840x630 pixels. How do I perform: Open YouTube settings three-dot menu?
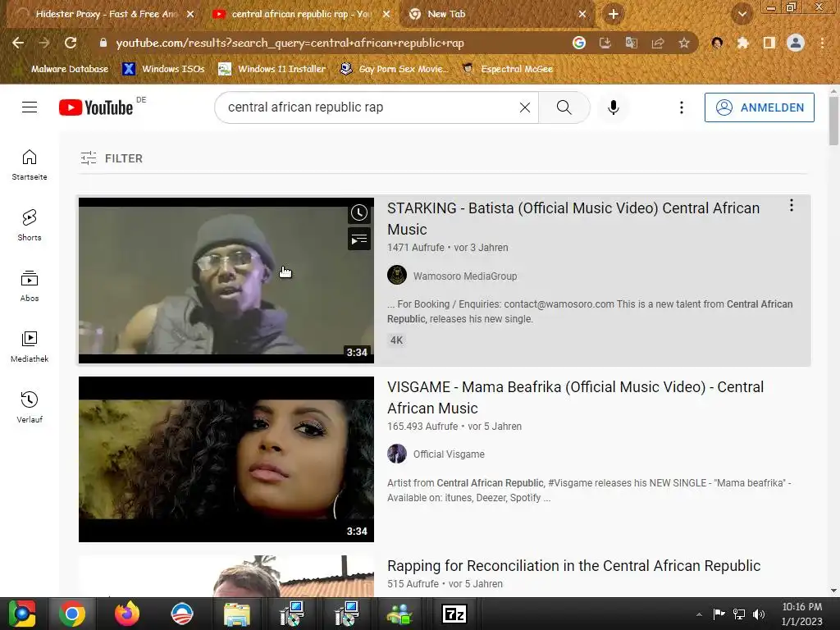pyautogui.click(x=682, y=107)
